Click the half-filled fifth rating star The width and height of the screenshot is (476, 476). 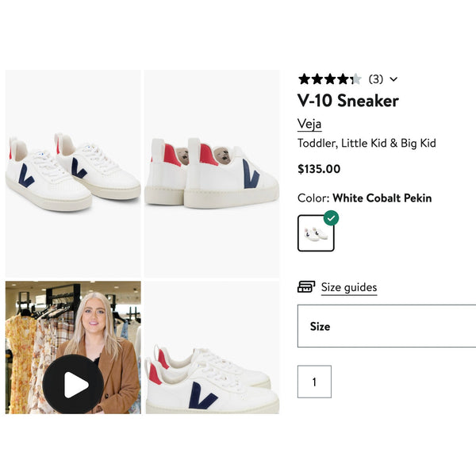[356, 79]
